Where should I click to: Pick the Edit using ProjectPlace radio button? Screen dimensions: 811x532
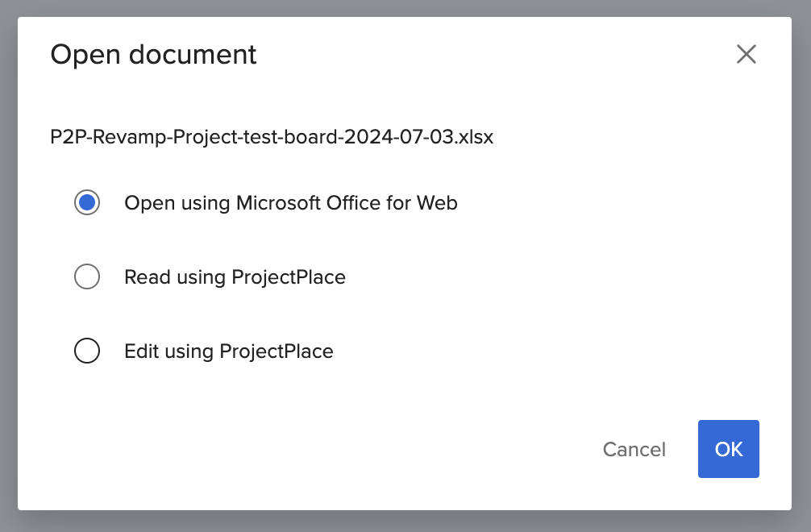[x=87, y=351]
